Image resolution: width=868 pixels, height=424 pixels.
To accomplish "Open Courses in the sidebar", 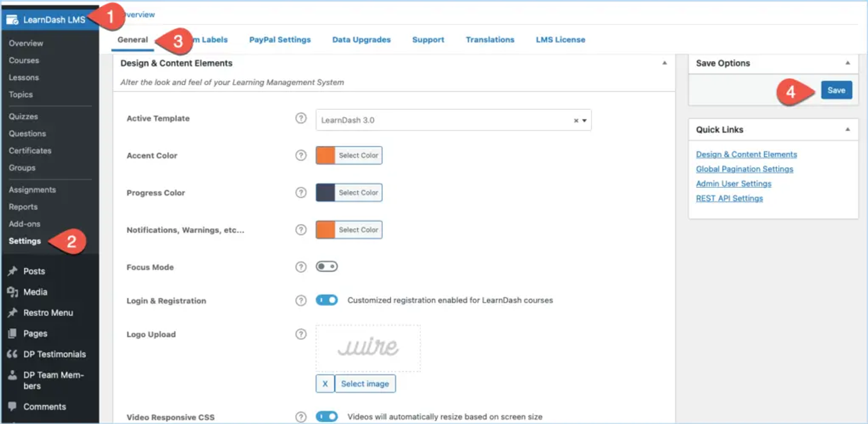I will point(24,60).
